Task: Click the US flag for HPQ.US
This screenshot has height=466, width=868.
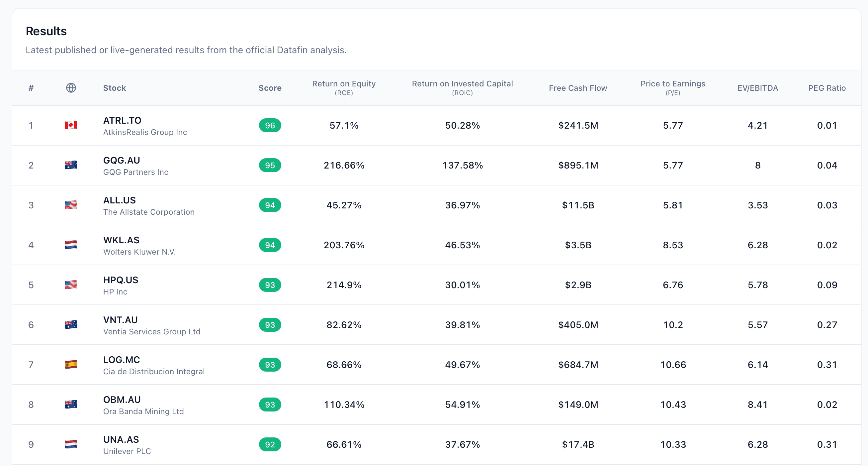Action: pos(71,285)
